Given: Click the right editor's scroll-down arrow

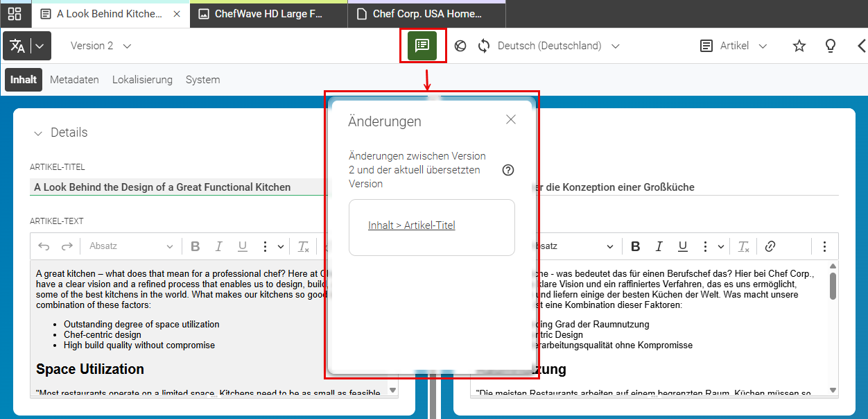Looking at the screenshot, I should coord(833,391).
